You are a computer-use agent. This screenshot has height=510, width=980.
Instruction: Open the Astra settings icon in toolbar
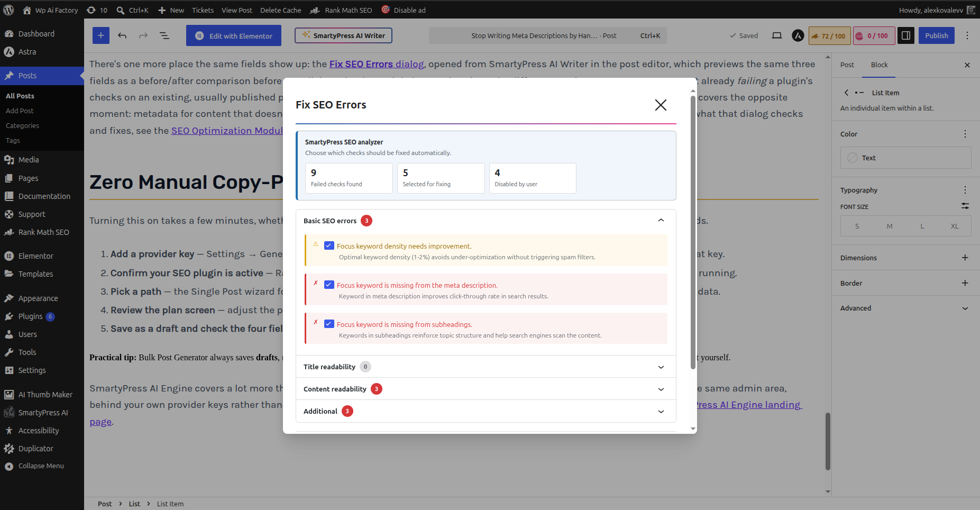pyautogui.click(x=798, y=35)
